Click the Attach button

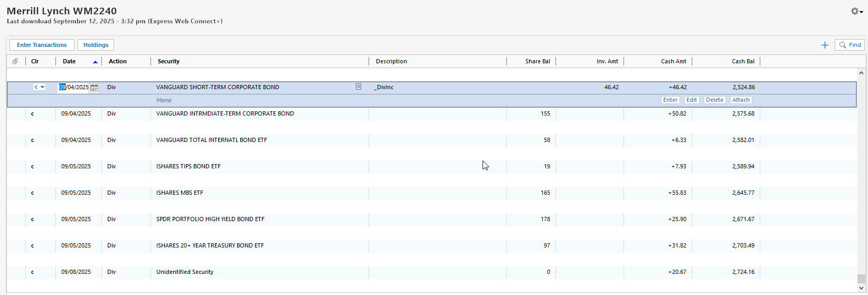[x=741, y=100]
